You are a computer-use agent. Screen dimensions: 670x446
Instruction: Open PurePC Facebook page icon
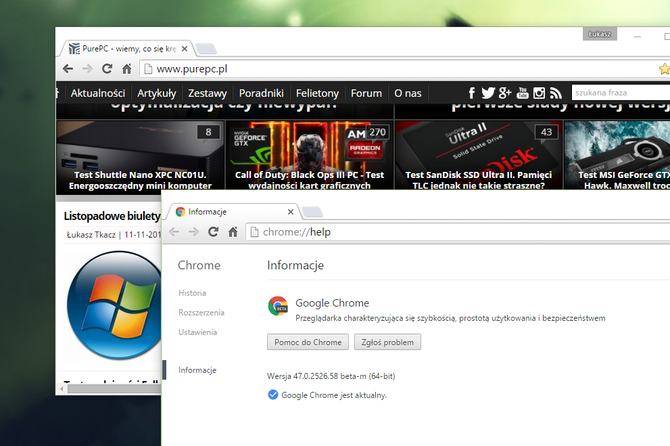(x=472, y=93)
